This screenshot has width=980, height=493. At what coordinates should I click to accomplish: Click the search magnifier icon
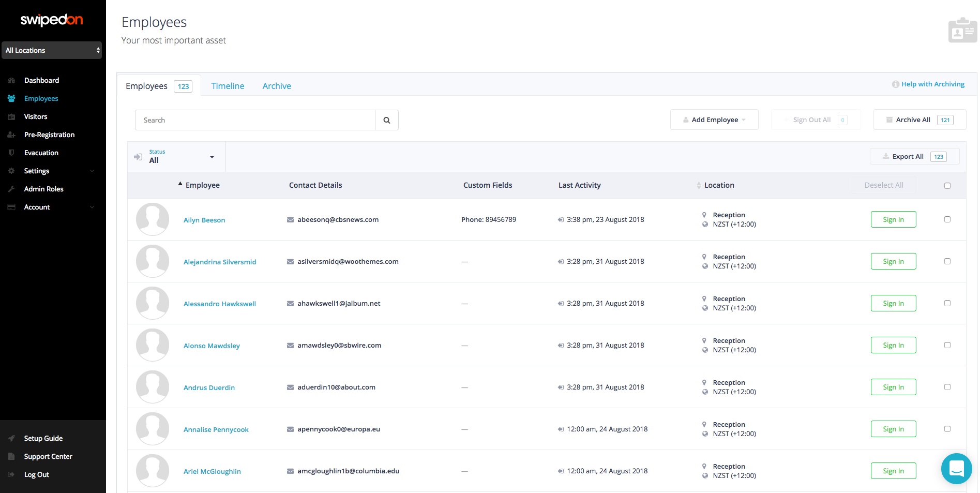[386, 119]
